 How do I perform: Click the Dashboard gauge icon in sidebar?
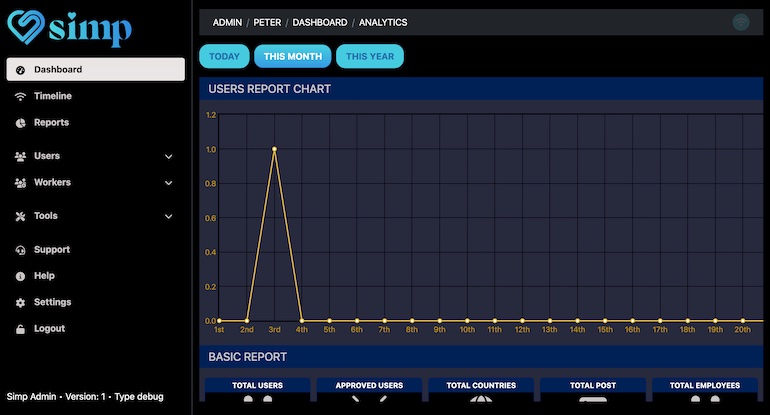point(21,70)
